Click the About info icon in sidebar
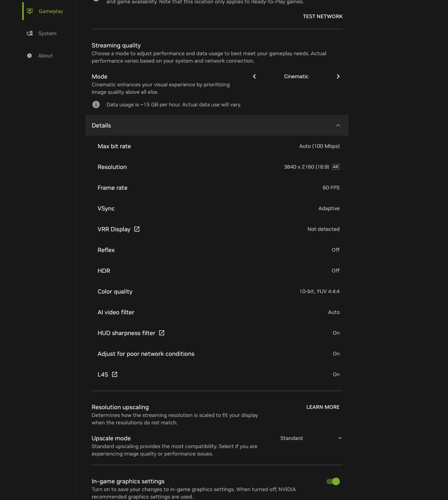448x500 pixels. click(29, 56)
